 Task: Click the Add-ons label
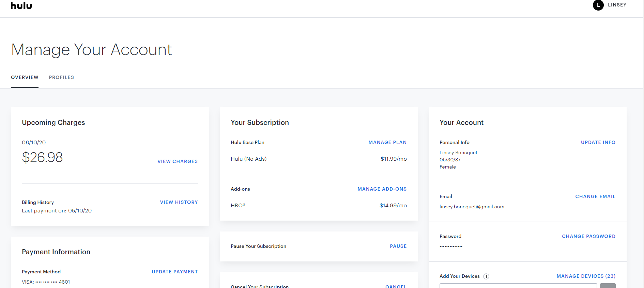(x=240, y=189)
